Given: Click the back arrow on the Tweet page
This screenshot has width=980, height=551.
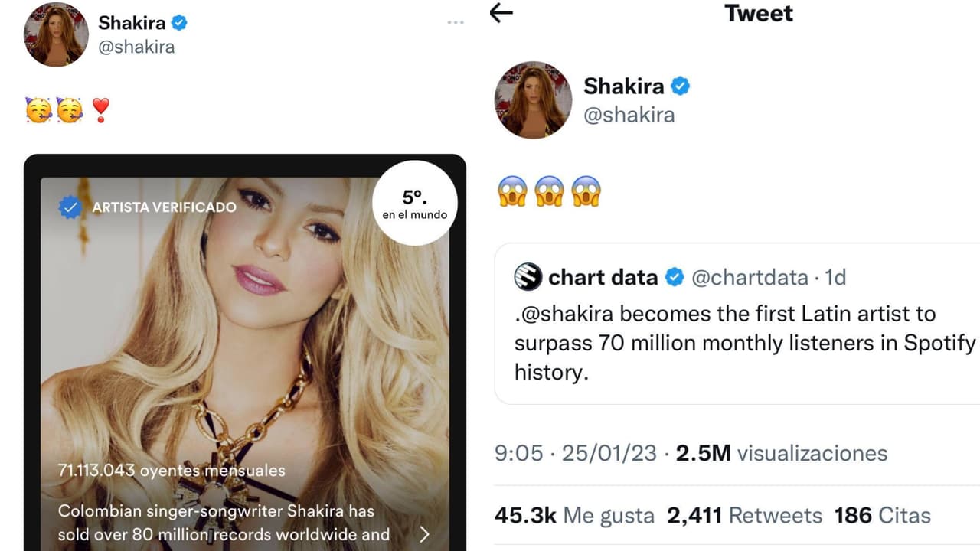Looking at the screenshot, I should point(501,14).
